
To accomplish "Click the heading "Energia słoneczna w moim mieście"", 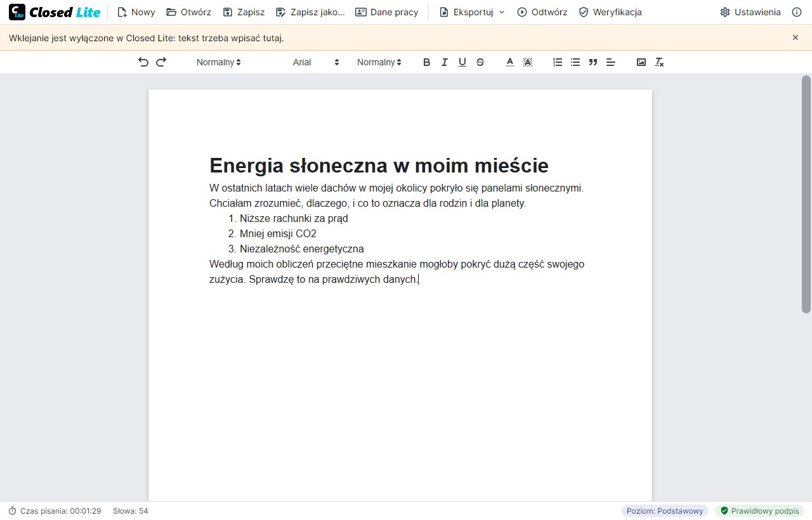I will [x=379, y=166].
